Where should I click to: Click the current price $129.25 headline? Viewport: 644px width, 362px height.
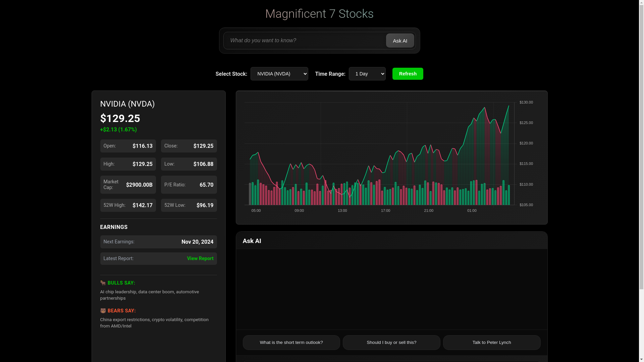click(x=120, y=118)
